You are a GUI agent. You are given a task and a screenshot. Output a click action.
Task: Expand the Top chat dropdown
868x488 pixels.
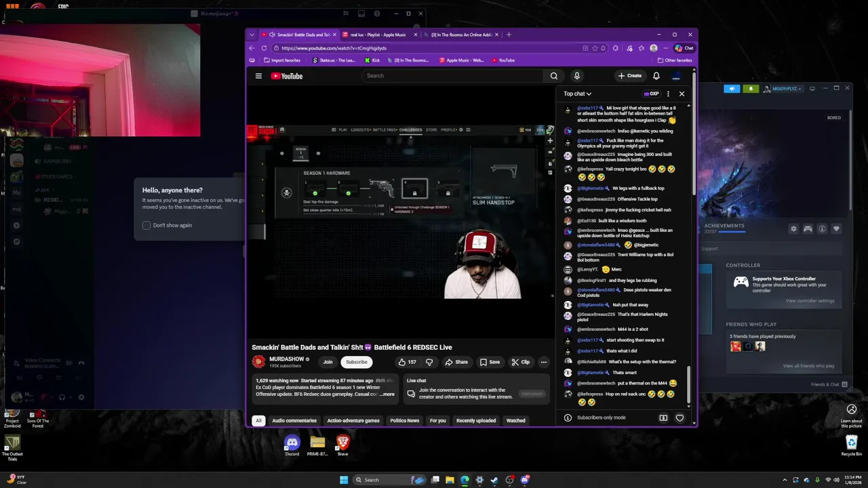(577, 94)
